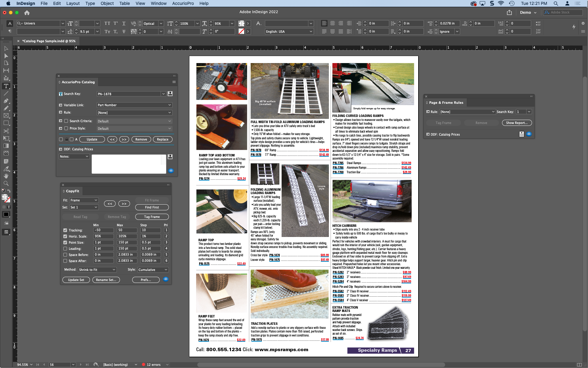Open the Layout menu

(73, 3)
